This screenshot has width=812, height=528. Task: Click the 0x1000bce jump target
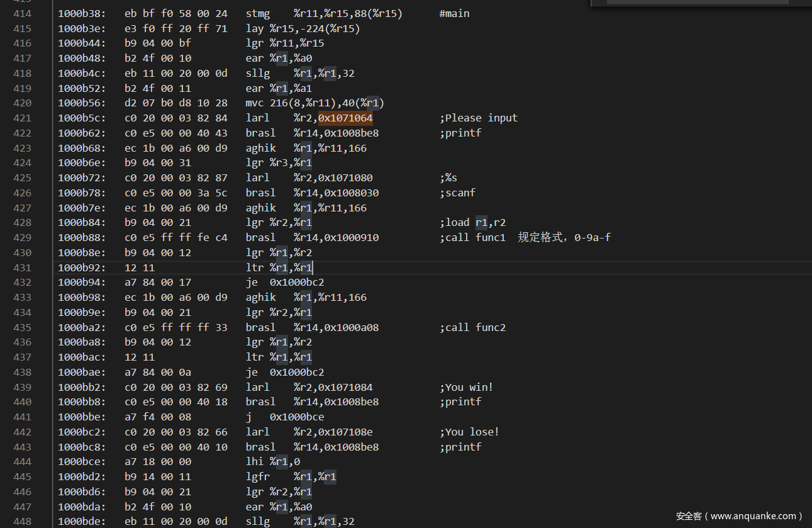click(x=297, y=417)
